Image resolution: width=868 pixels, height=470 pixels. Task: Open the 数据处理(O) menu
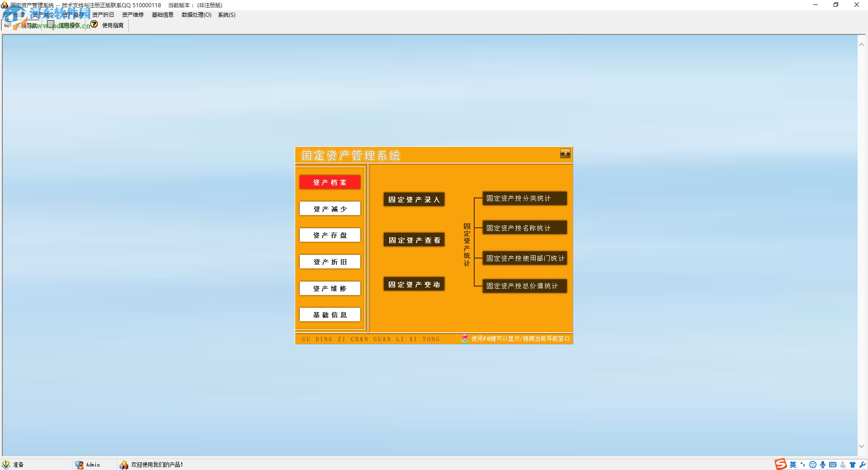point(197,15)
